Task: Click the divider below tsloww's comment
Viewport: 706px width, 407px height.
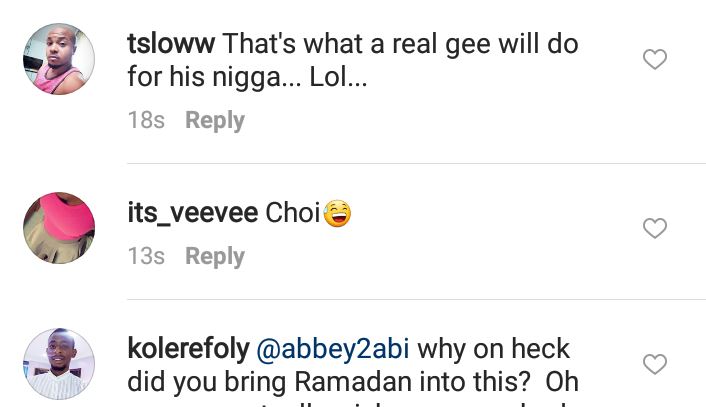Action: tap(416, 163)
